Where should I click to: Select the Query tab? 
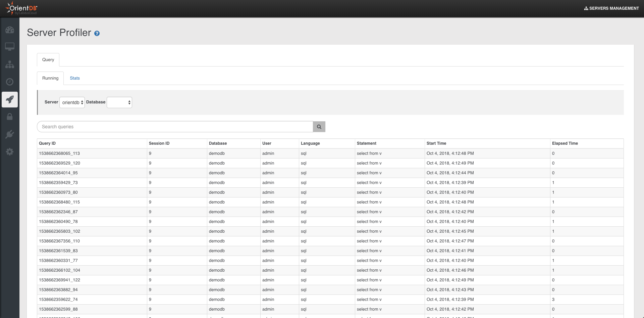48,60
